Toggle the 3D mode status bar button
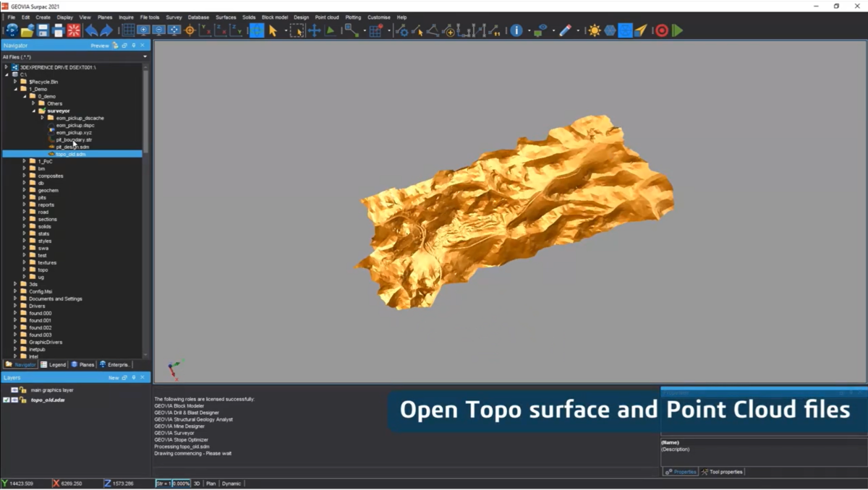The height and width of the screenshot is (490, 868). point(197,483)
